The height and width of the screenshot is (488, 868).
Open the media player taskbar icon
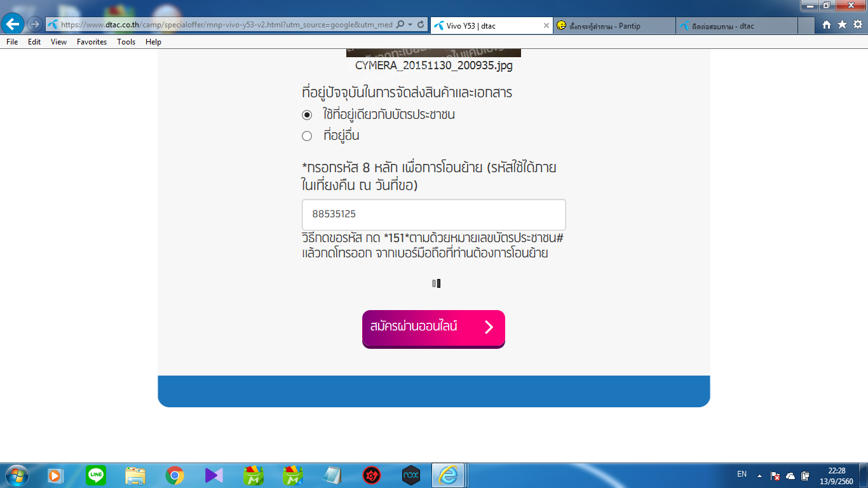point(57,475)
